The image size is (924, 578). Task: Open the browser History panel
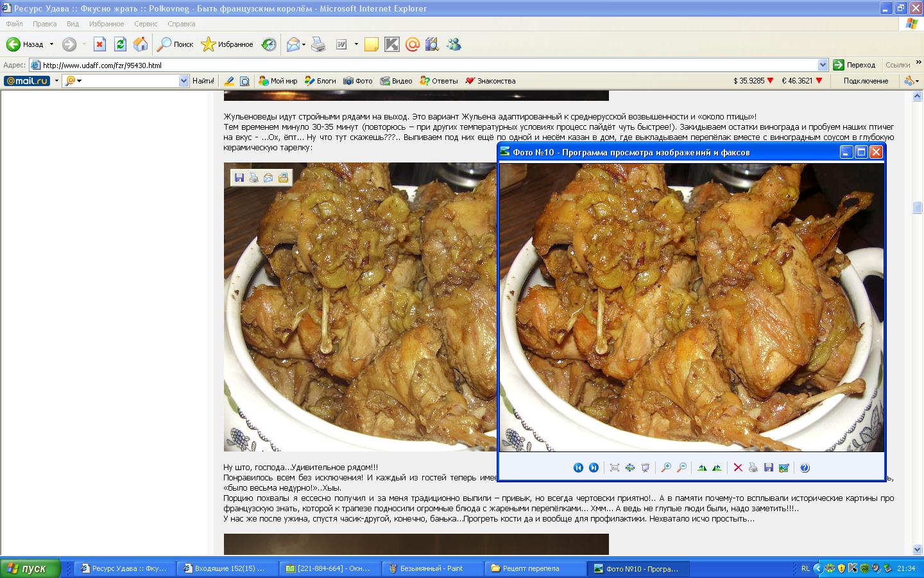pyautogui.click(x=269, y=44)
